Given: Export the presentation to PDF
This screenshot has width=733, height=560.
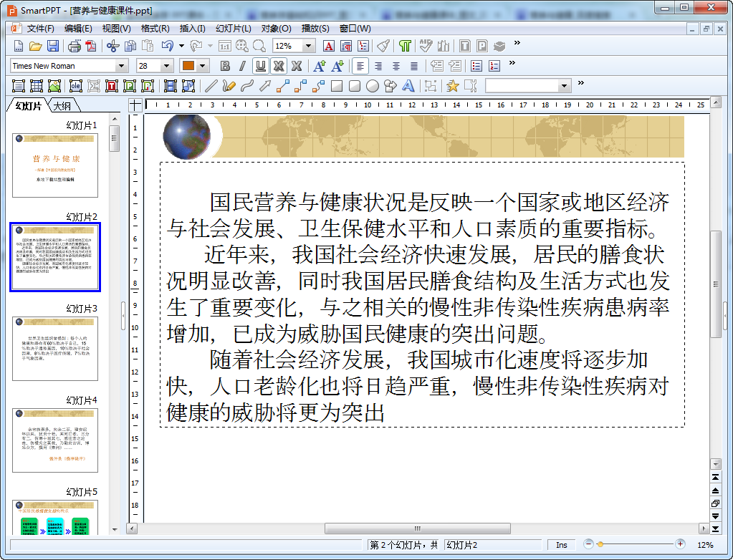Looking at the screenshot, I should (x=91, y=46).
